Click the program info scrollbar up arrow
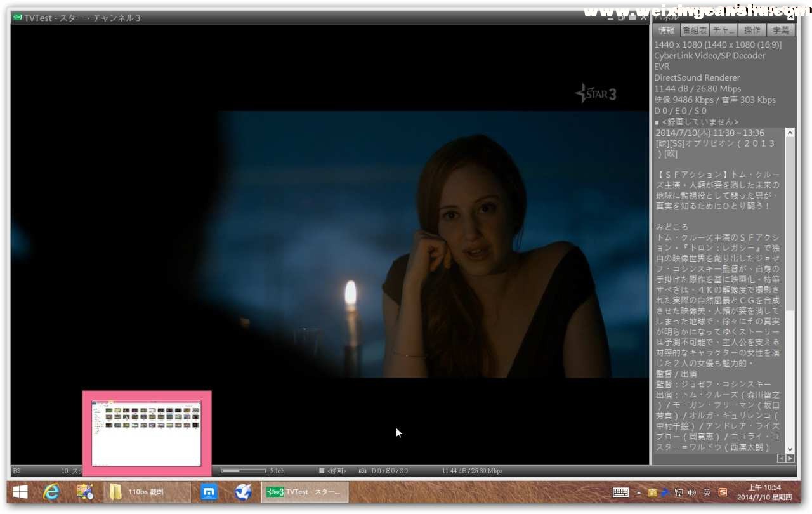This screenshot has height=514, width=812. point(790,133)
